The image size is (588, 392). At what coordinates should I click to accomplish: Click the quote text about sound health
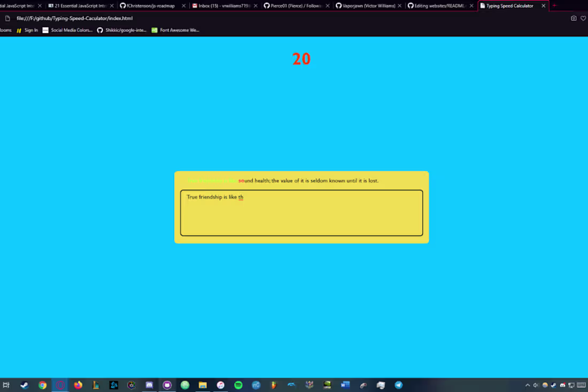click(x=283, y=180)
